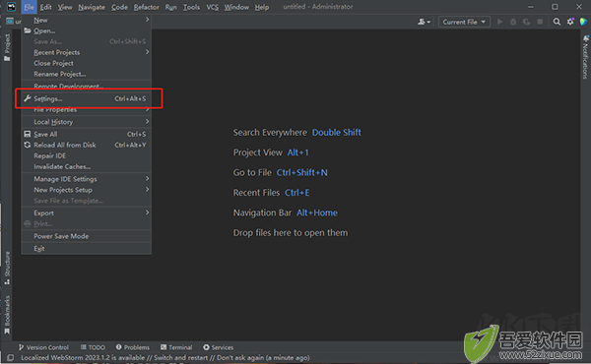Open the Help menu
The width and height of the screenshot is (591, 364).
[x=262, y=7]
